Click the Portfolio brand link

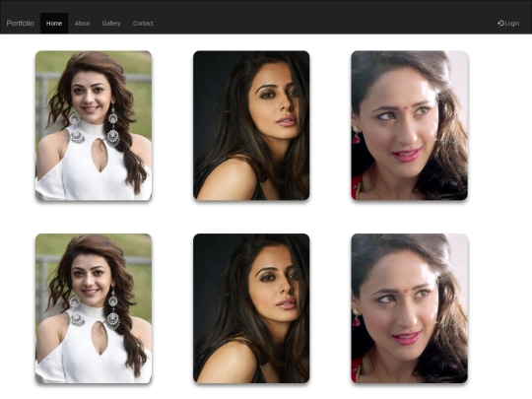(20, 23)
